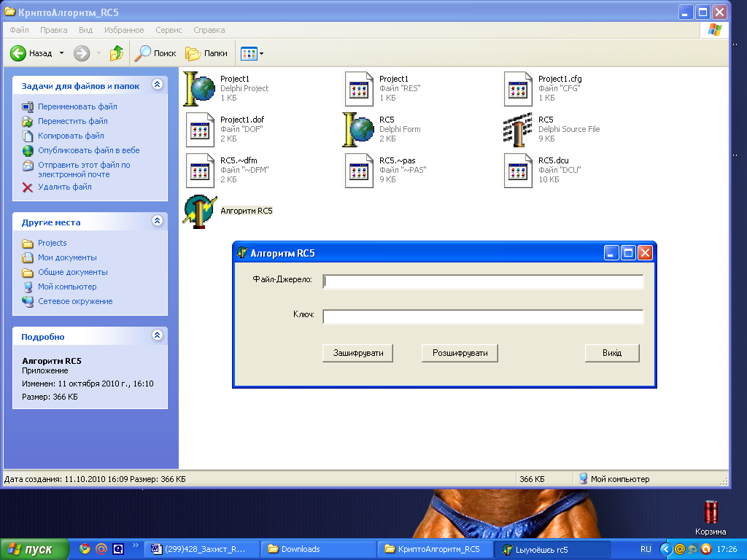747x560 pixels.
Task: Click the Розшифрувати button
Action: [460, 354]
